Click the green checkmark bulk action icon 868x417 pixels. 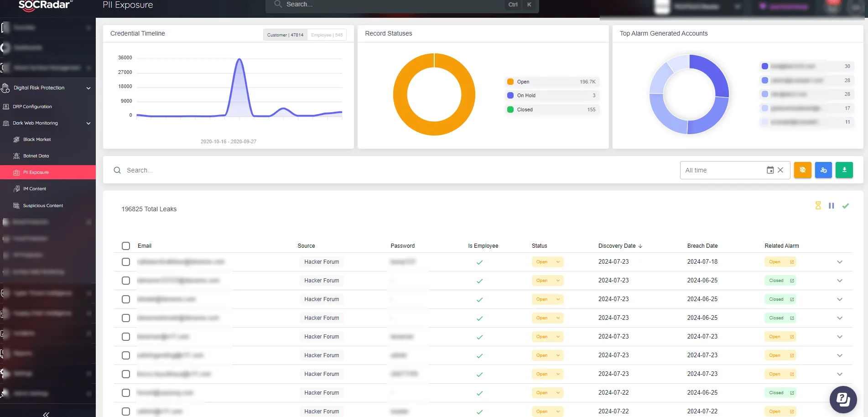coord(846,206)
